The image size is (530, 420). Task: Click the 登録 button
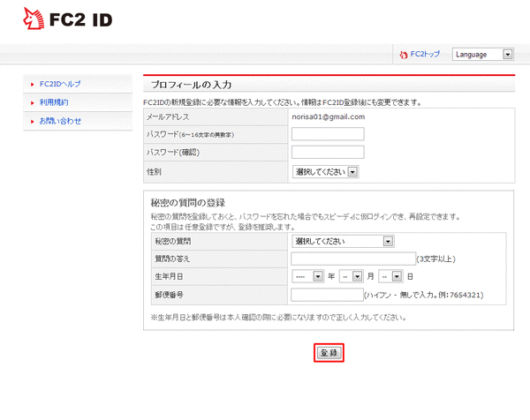coord(329,353)
